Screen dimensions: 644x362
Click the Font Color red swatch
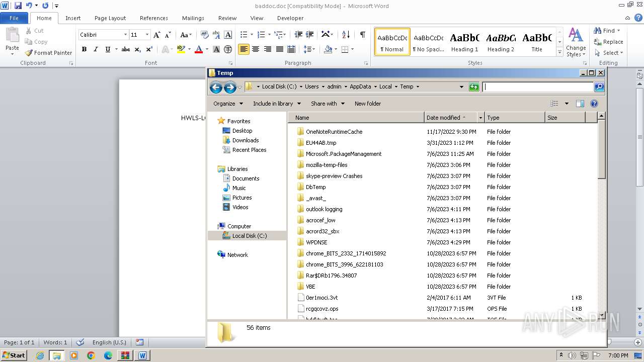click(x=199, y=49)
